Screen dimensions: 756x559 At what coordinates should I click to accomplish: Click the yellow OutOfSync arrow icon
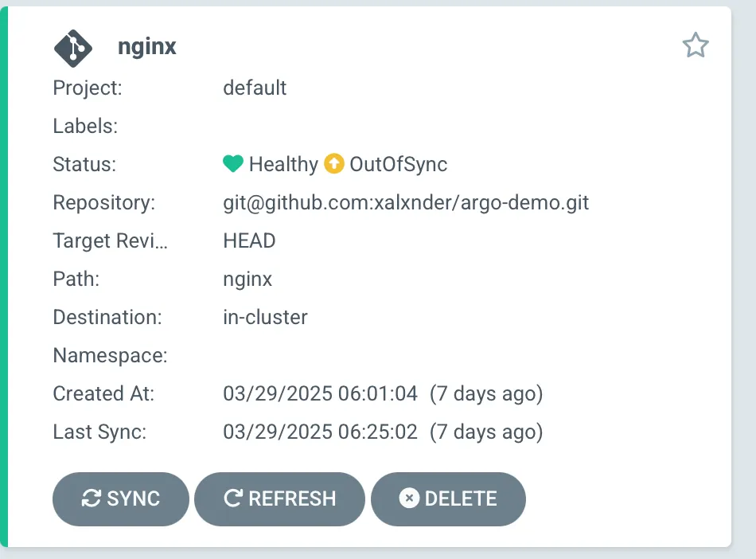point(334,163)
